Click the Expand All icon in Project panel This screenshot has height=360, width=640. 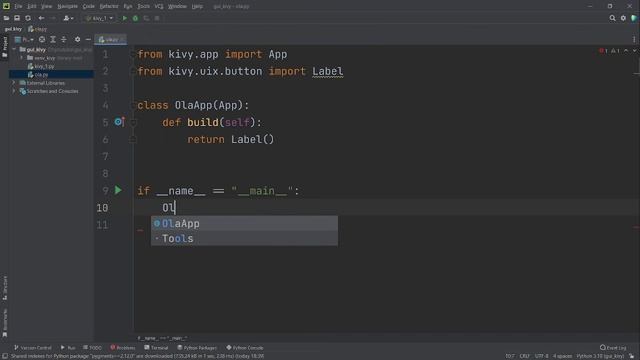[x=53, y=39]
